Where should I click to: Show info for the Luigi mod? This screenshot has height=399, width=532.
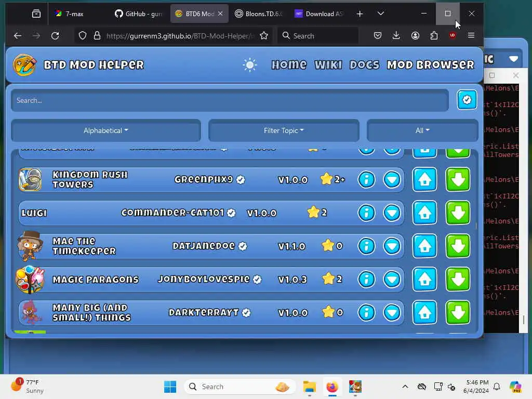(366, 212)
